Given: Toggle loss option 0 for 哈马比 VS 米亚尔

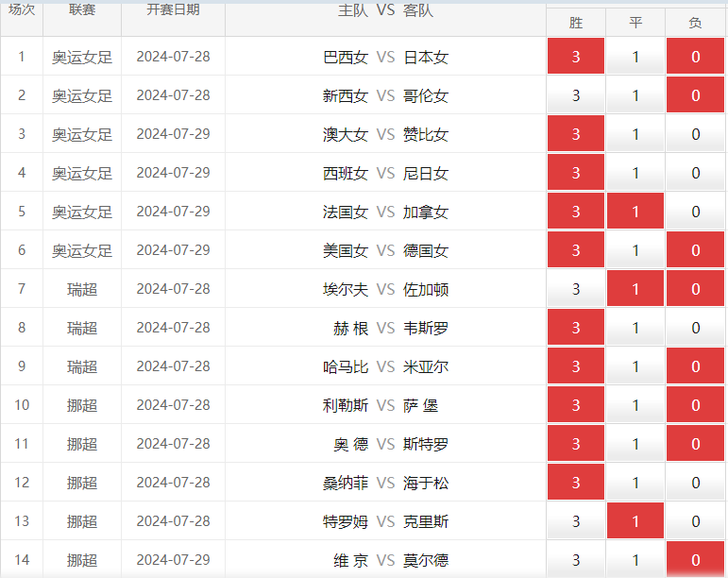Looking at the screenshot, I should [x=695, y=366].
